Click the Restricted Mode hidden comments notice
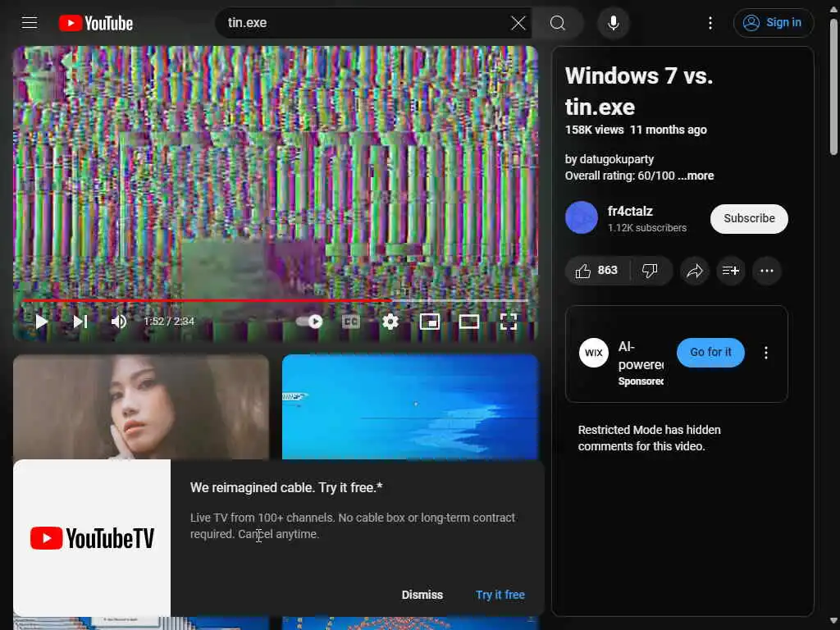840x630 pixels. click(650, 438)
